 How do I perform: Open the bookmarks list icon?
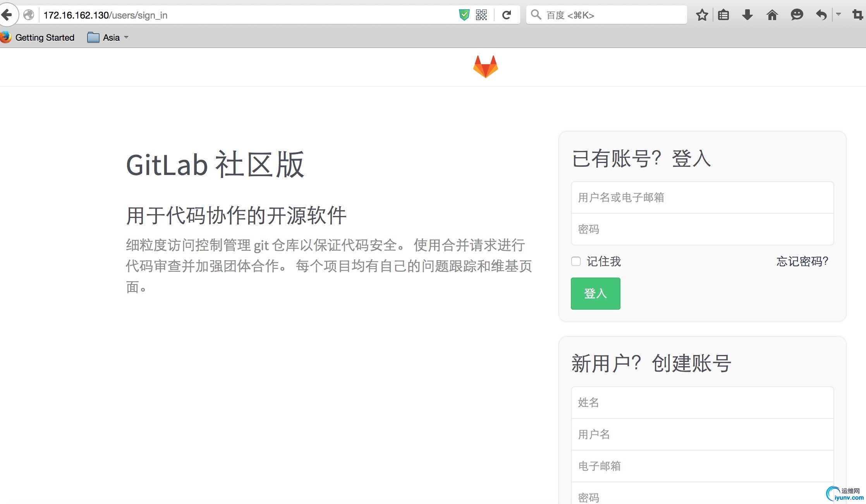tap(723, 15)
